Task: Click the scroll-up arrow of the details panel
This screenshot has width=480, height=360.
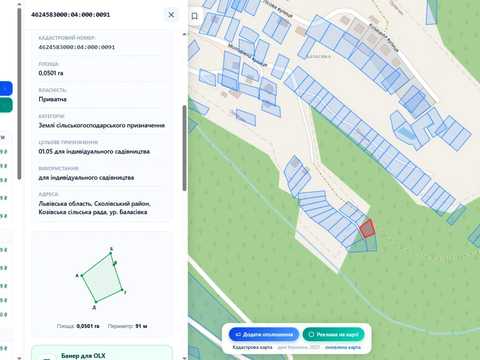Action: (x=184, y=34)
